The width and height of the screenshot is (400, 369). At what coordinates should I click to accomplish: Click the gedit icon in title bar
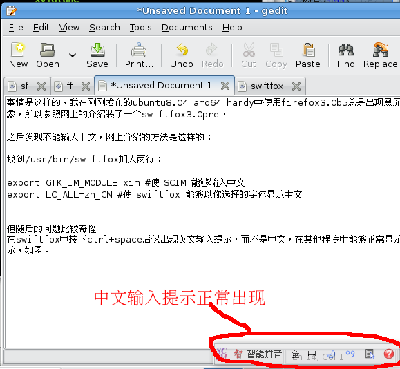coord(12,11)
